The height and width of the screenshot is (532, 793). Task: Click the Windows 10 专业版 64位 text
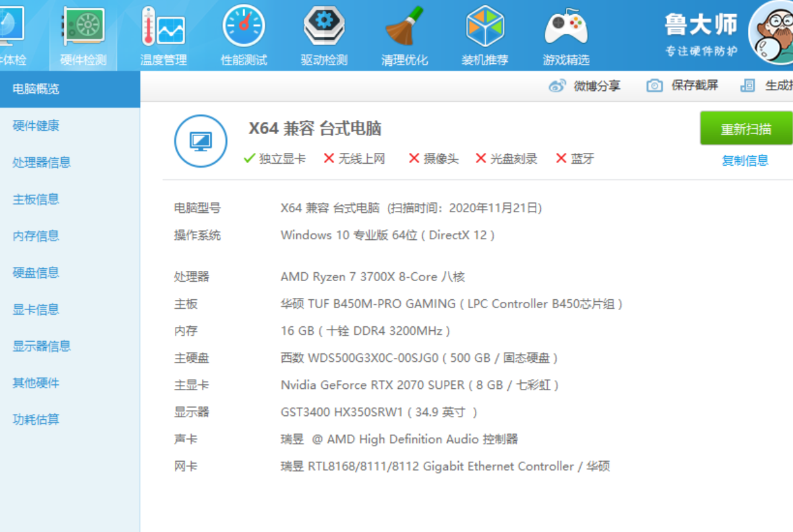(388, 235)
